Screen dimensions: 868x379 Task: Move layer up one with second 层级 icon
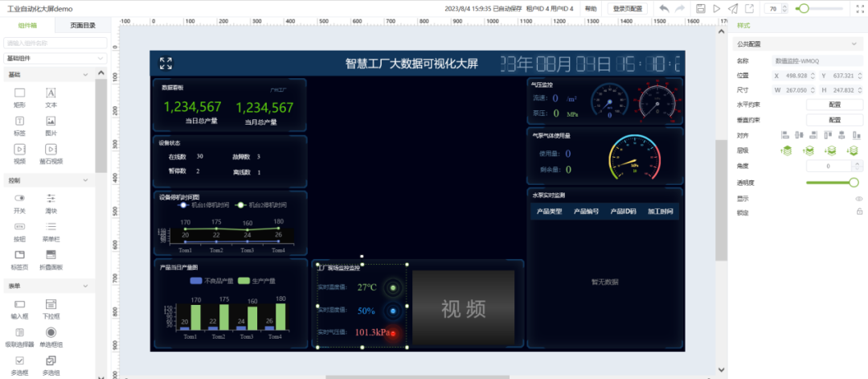(x=809, y=150)
